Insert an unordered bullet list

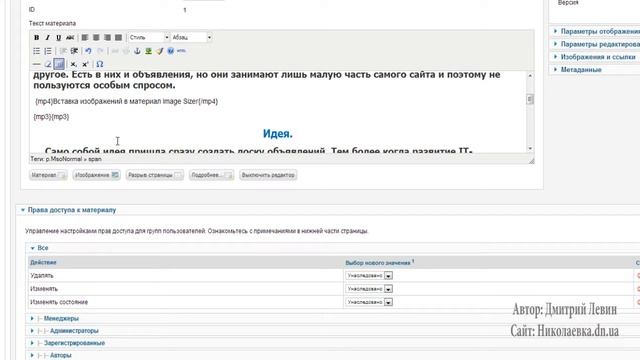pos(36,51)
